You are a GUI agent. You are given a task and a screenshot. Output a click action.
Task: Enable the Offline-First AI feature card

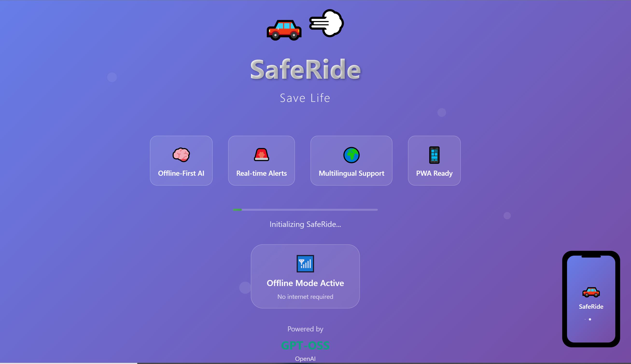(181, 160)
